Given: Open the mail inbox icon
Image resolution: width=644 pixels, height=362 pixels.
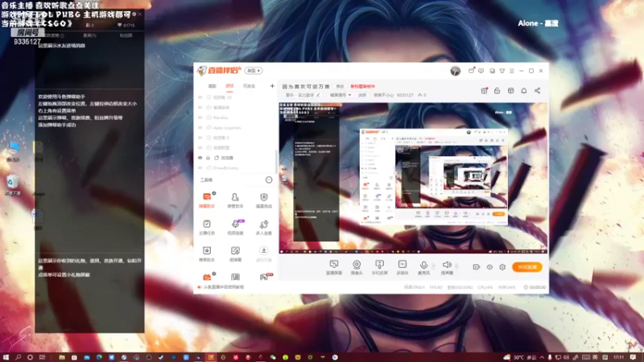Looking at the screenshot, I should 471,71.
